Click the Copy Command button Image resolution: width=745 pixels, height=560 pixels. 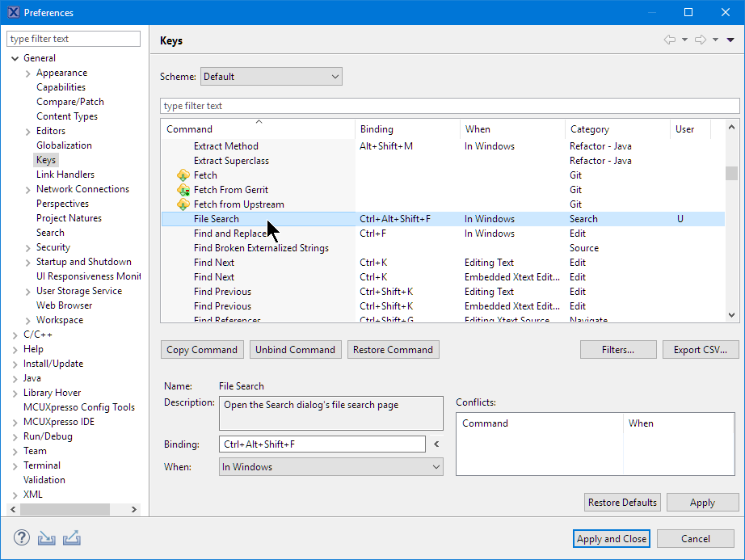tap(202, 350)
